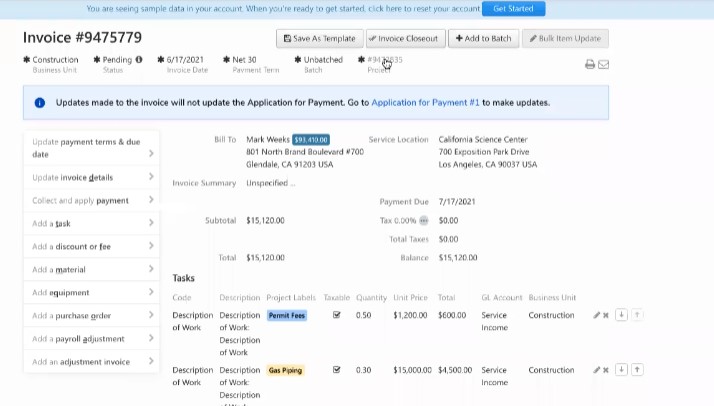This screenshot has width=714, height=406.
Task: Open the Add a task option
Action: (91, 223)
